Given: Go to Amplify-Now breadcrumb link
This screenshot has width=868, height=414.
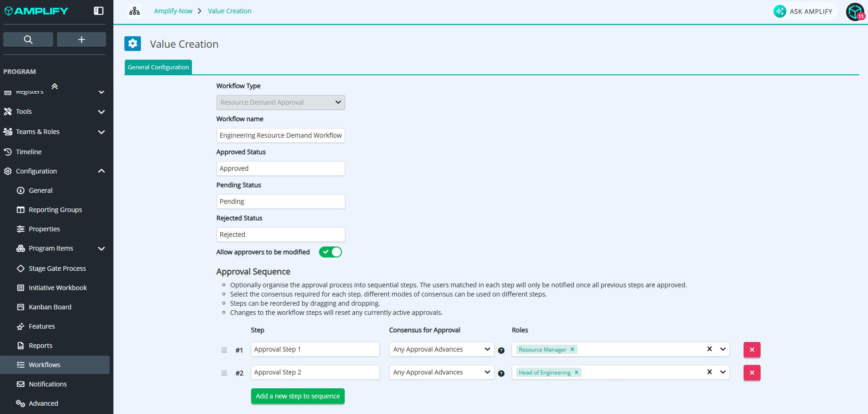Looking at the screenshot, I should (173, 11).
